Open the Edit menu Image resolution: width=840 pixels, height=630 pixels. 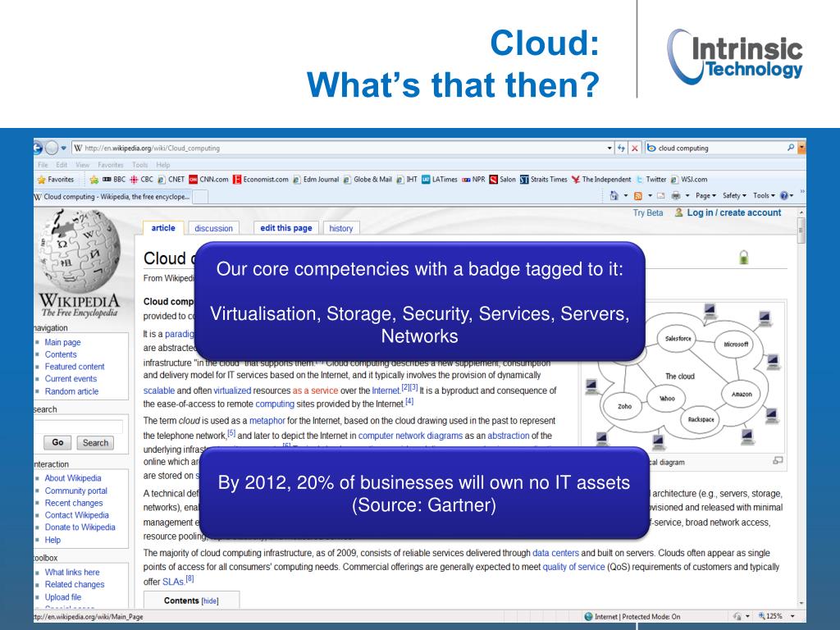click(62, 165)
